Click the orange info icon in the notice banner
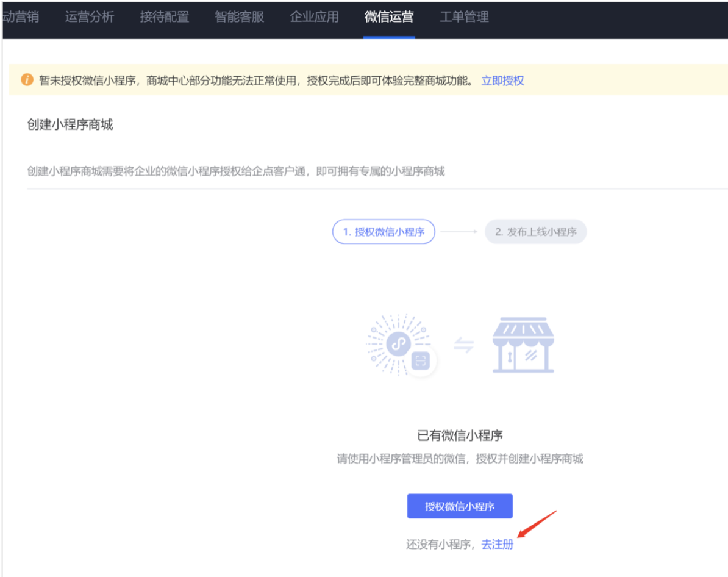Viewport: 728px width, 577px height. (x=27, y=80)
